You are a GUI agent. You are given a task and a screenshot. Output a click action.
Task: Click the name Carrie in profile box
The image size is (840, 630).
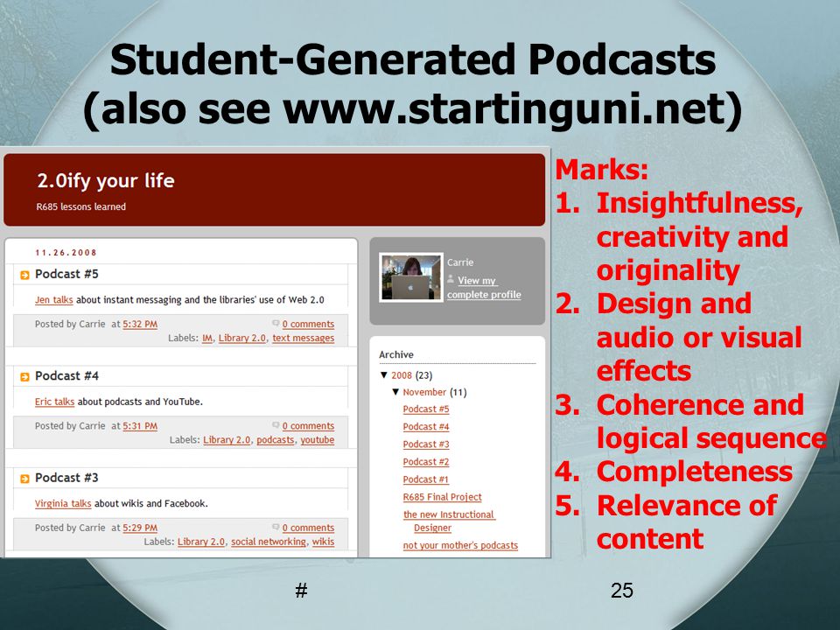click(x=460, y=262)
